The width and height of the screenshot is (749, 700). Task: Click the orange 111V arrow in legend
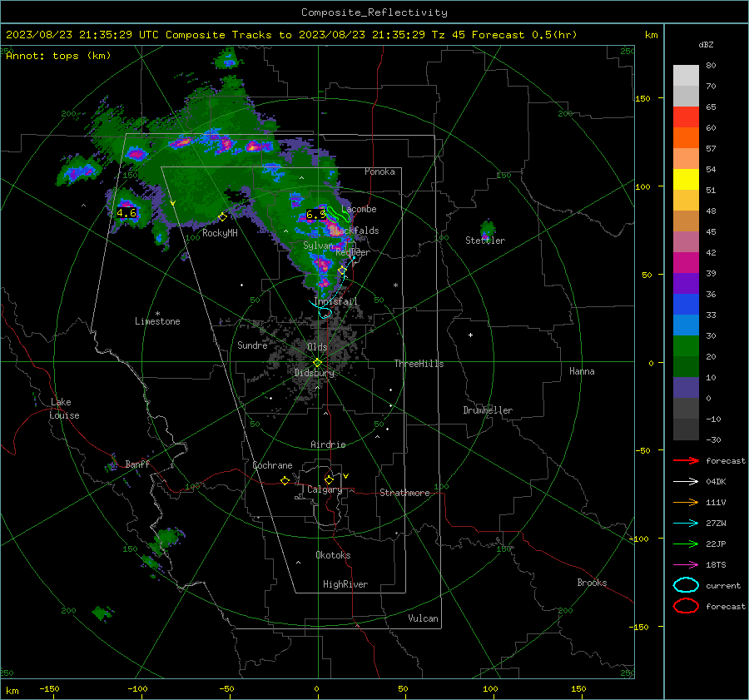[x=686, y=502]
